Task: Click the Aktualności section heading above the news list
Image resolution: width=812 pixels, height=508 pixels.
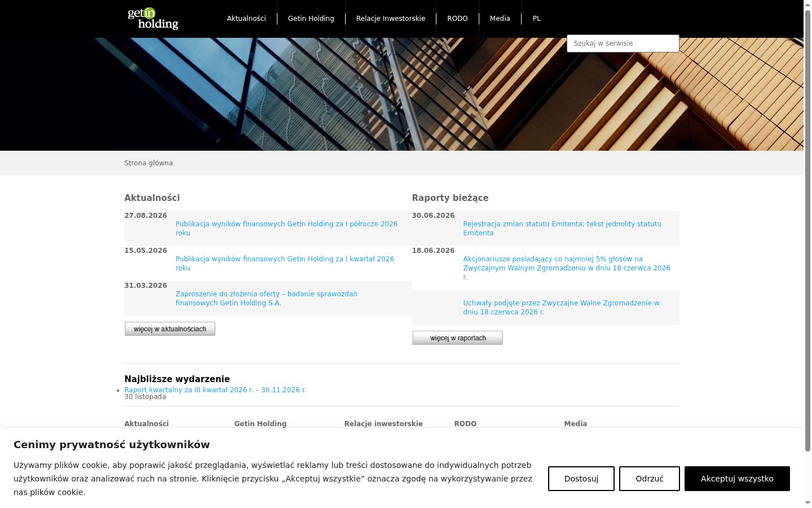Action: [152, 198]
